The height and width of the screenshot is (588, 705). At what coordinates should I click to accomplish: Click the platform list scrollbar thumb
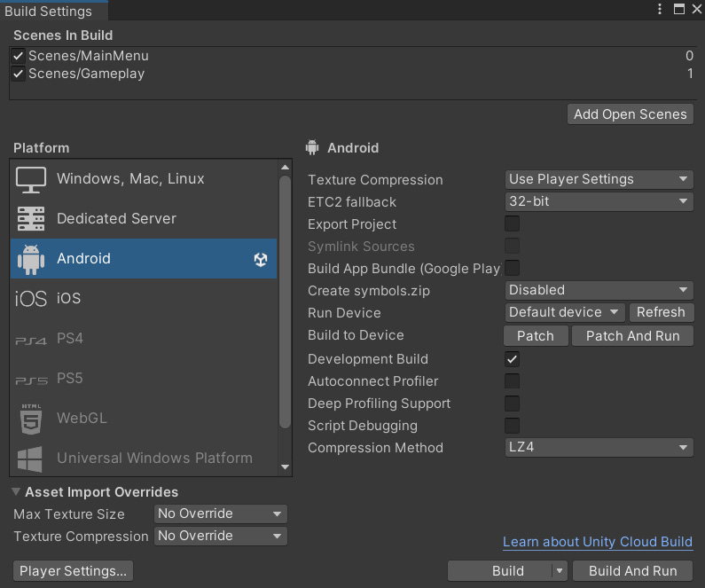click(x=285, y=302)
